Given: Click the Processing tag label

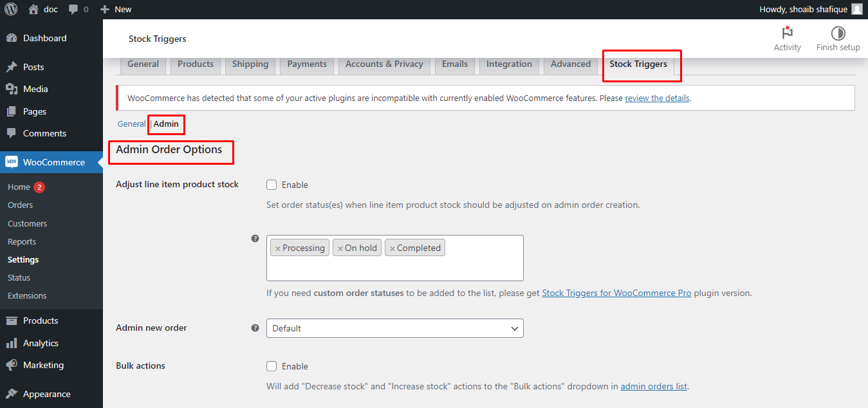Looking at the screenshot, I should [x=304, y=248].
